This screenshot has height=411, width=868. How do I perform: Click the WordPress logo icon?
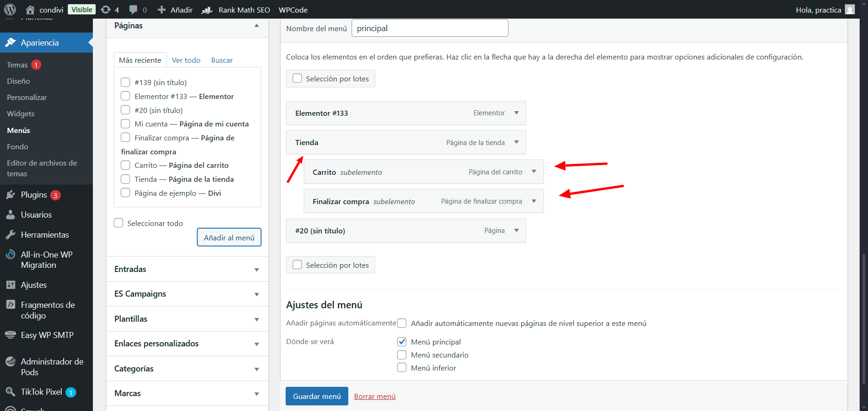10,9
